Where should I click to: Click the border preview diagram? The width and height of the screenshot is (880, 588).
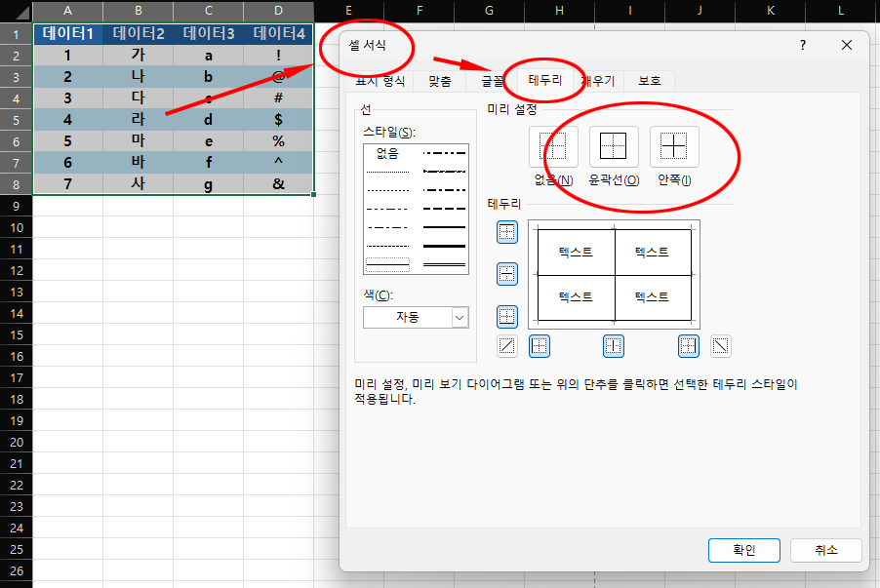tap(614, 274)
